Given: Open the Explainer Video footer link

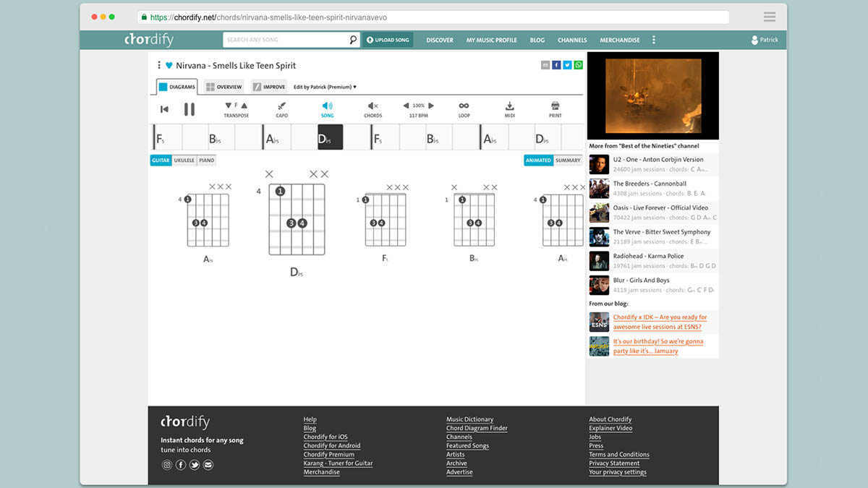Looking at the screenshot, I should pos(610,428).
